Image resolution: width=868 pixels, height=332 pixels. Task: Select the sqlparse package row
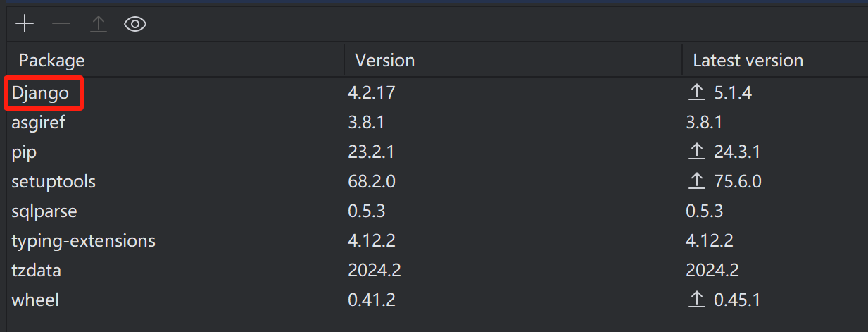[x=44, y=211]
